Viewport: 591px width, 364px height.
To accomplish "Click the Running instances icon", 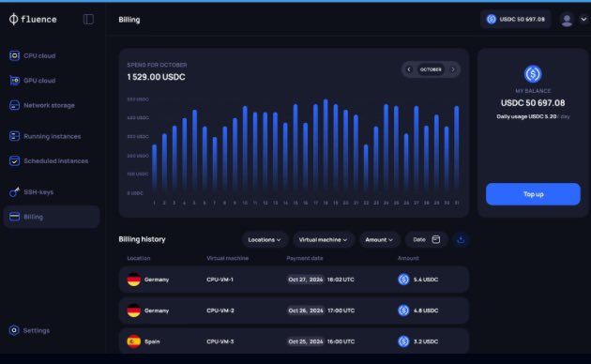I will (x=14, y=136).
